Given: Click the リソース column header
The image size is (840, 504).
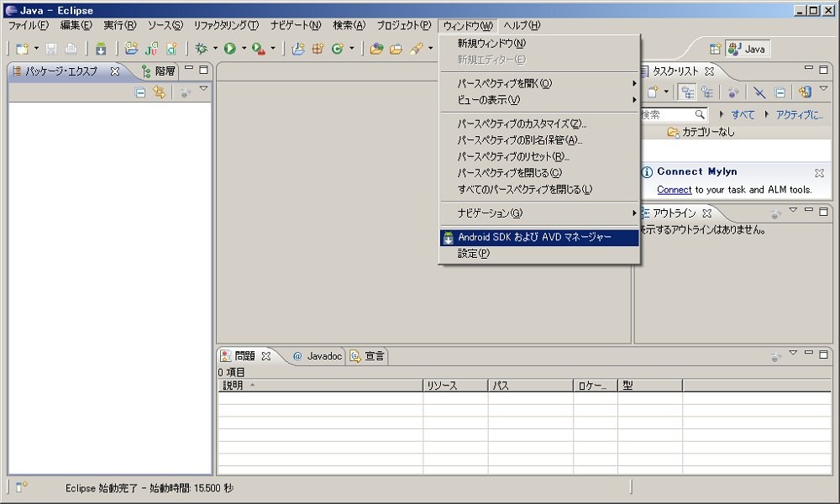Looking at the screenshot, I should point(455,386).
